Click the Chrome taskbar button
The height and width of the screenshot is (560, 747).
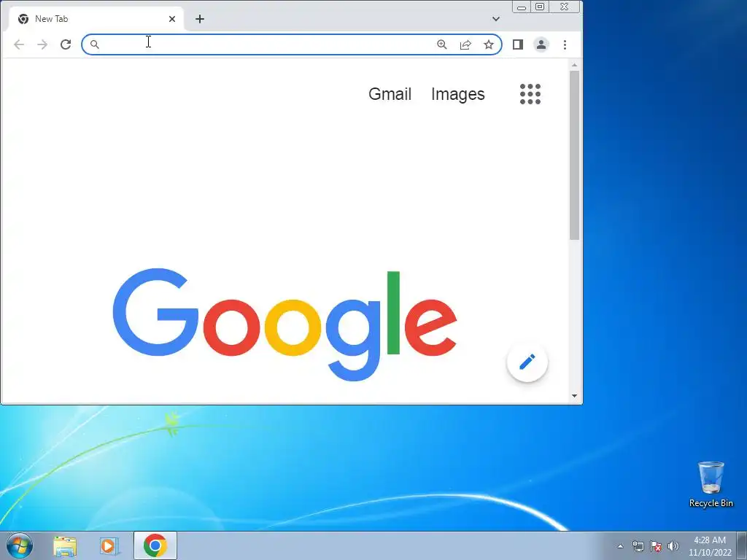[155, 545]
